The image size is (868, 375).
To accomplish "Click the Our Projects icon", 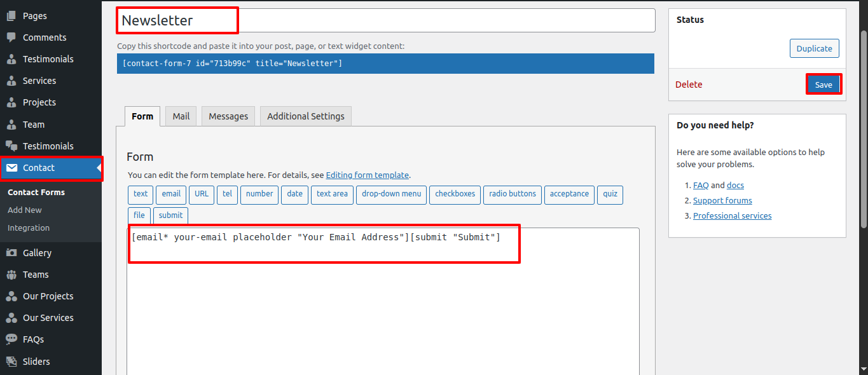I will coord(11,296).
